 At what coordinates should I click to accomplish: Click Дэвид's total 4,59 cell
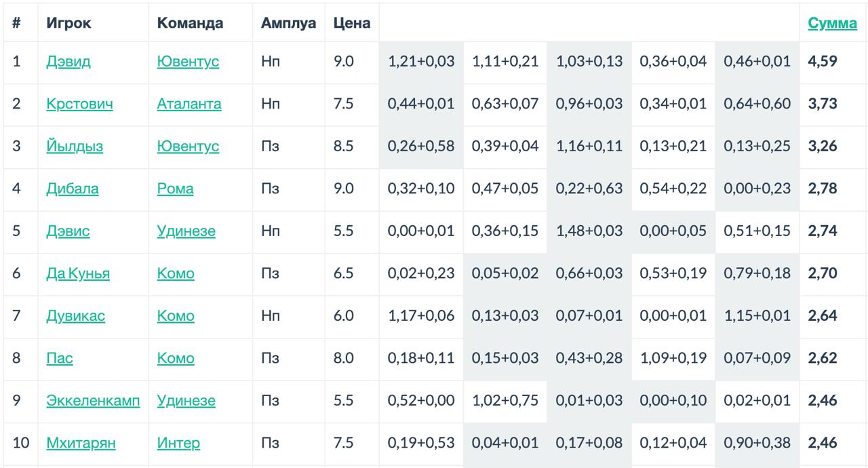coord(823,62)
